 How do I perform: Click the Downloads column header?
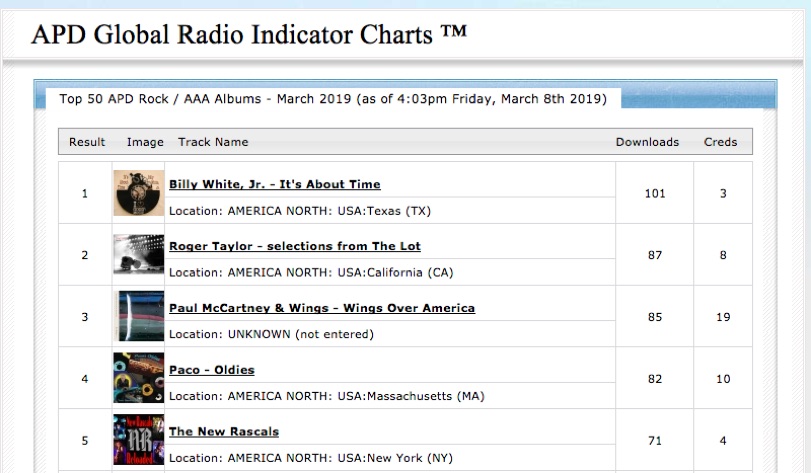[646, 142]
